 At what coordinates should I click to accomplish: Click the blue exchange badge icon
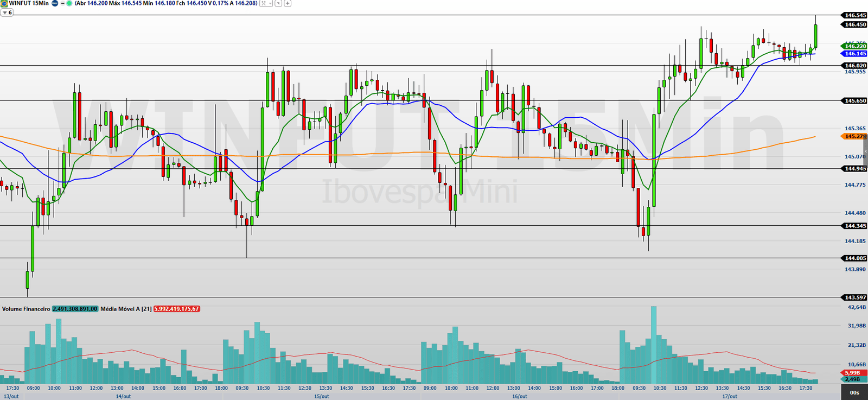[55, 3]
